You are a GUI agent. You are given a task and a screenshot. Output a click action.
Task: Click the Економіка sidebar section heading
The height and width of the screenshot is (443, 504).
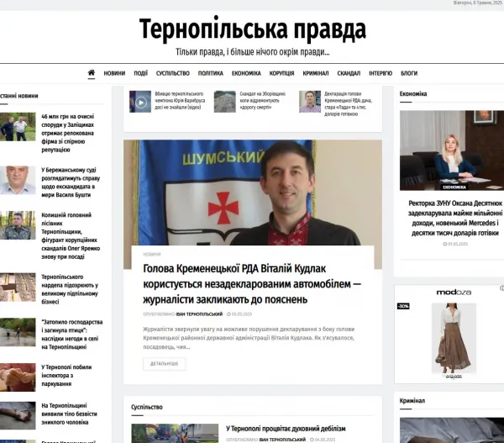(413, 94)
